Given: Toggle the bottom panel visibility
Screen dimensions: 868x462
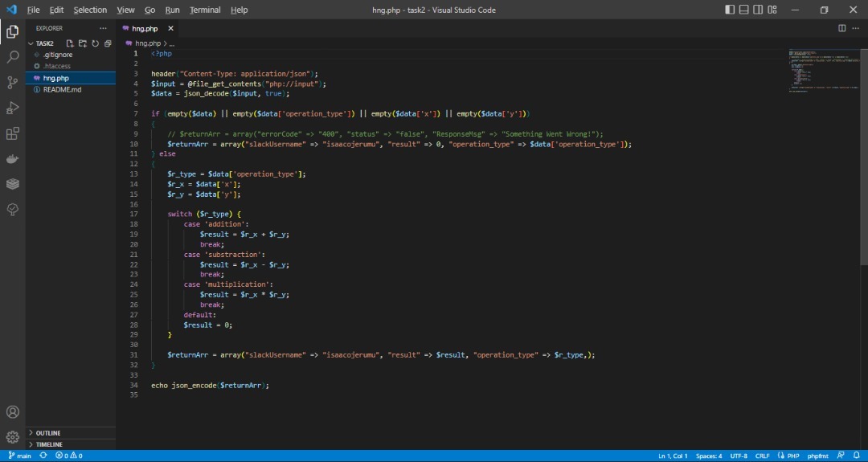Looking at the screenshot, I should pyautogui.click(x=744, y=10).
